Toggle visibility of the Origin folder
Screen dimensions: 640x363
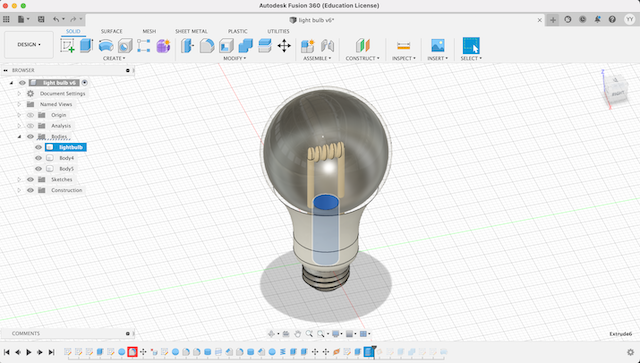[30, 115]
